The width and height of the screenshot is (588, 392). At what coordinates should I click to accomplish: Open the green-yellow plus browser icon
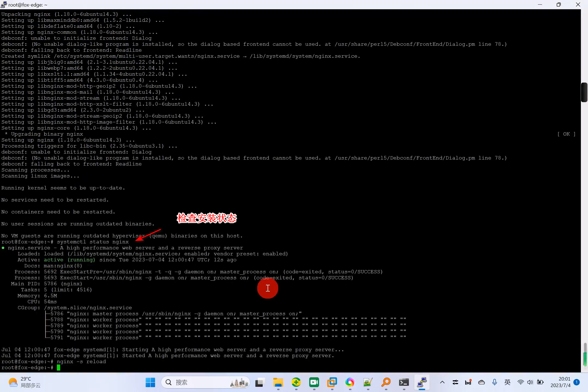(x=296, y=382)
